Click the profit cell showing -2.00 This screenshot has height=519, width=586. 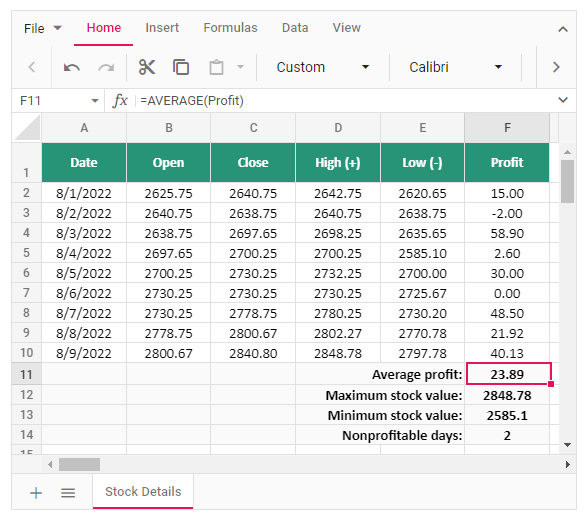(507, 213)
